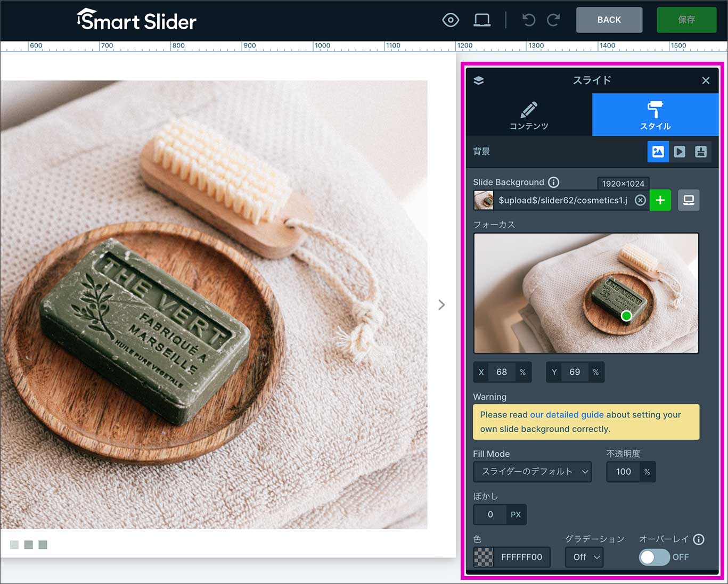Toggle the overlay switch on
The height and width of the screenshot is (584, 728).
pyautogui.click(x=654, y=557)
